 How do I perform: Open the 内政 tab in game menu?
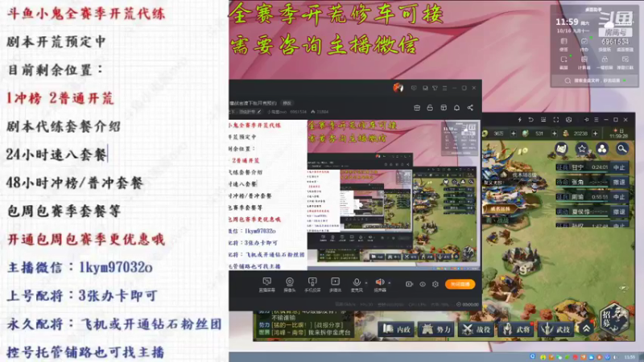click(x=397, y=329)
